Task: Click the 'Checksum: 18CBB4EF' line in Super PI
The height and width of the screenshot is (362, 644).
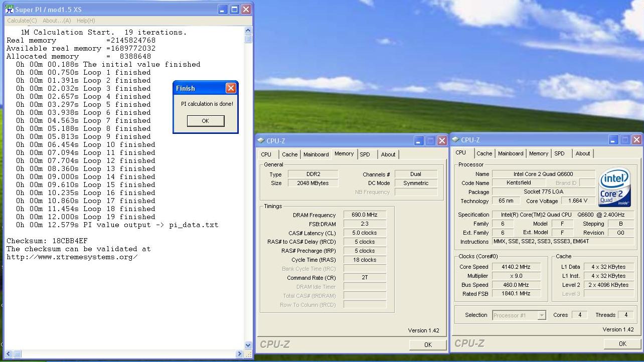Action: [x=47, y=241]
